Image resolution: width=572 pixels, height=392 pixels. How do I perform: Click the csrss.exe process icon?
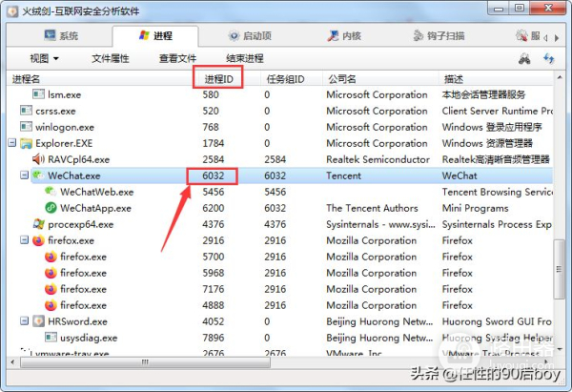26,111
